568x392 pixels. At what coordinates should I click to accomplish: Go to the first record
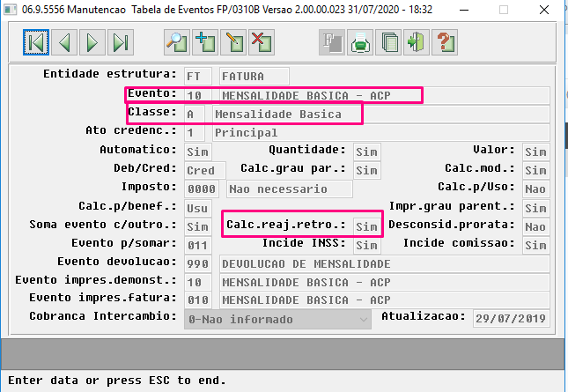pos(36,42)
